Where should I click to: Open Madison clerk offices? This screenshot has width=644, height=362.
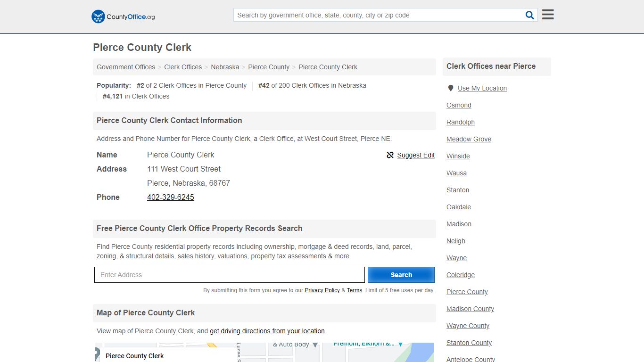tap(459, 224)
